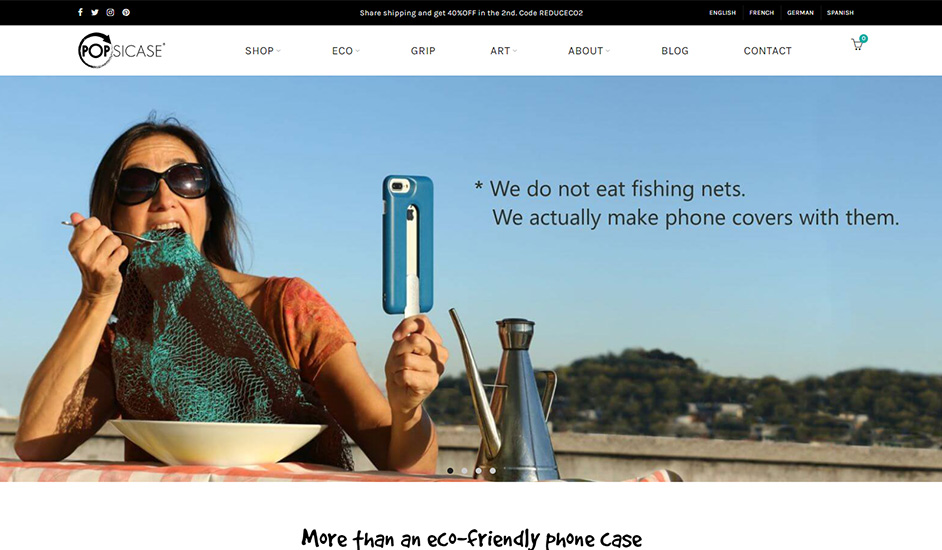Expand the SHOP dropdown menu
Viewport: 942px width, 550px height.
click(x=263, y=51)
